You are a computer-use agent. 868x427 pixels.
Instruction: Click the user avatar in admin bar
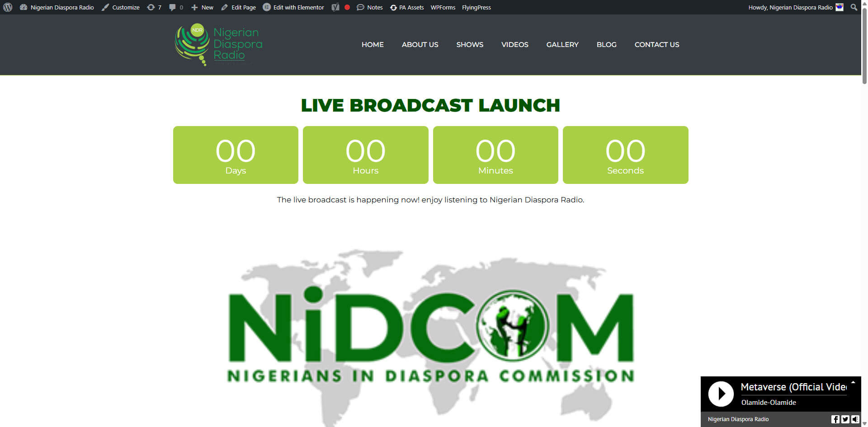[x=840, y=7]
